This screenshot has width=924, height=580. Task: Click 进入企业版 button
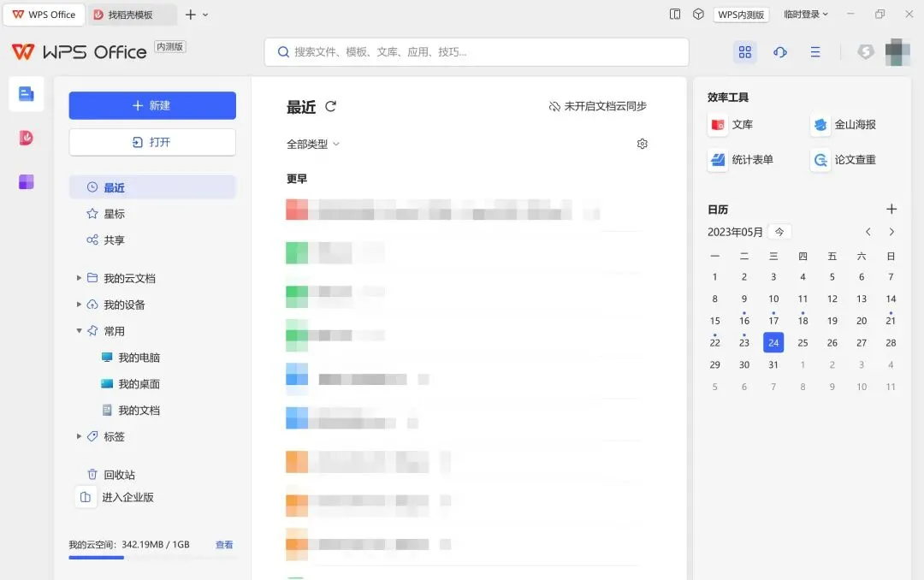(x=115, y=497)
